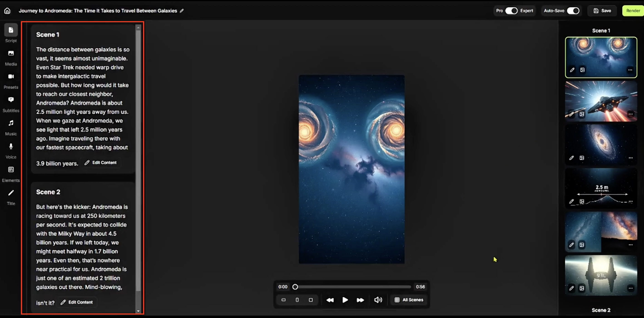Select the portrait aspect ratio icon

tap(297, 300)
